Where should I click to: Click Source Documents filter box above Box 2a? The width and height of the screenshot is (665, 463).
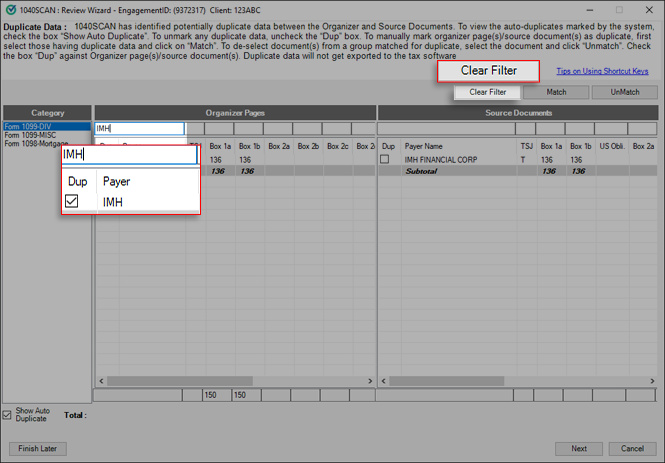pyautogui.click(x=642, y=128)
